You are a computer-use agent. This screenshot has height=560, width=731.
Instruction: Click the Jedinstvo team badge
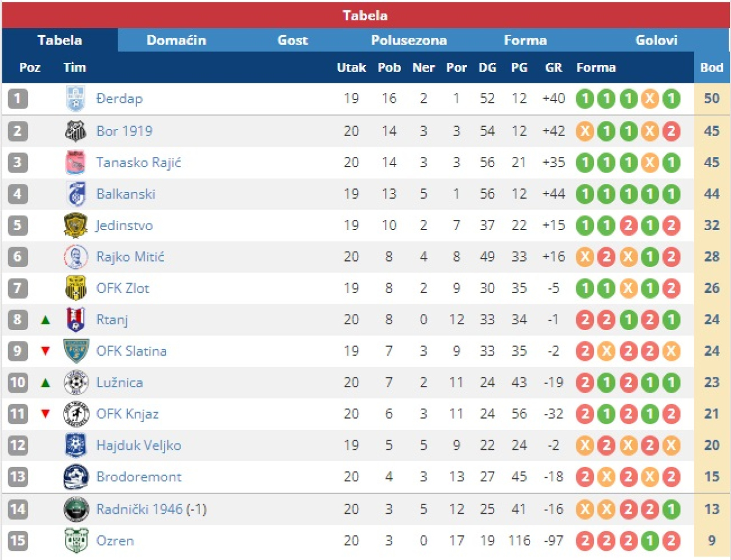(75, 225)
